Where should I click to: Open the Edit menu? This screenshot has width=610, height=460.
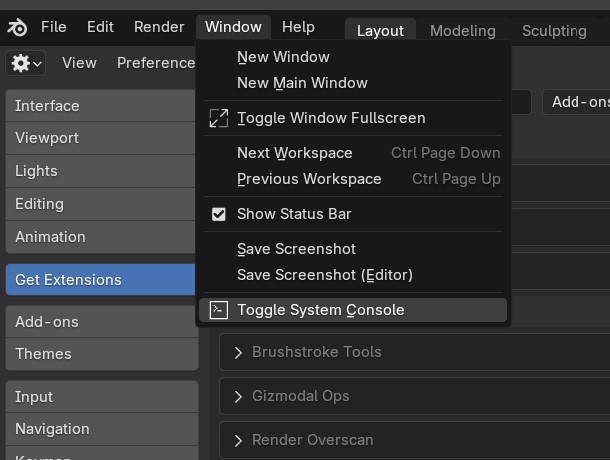[x=100, y=27]
